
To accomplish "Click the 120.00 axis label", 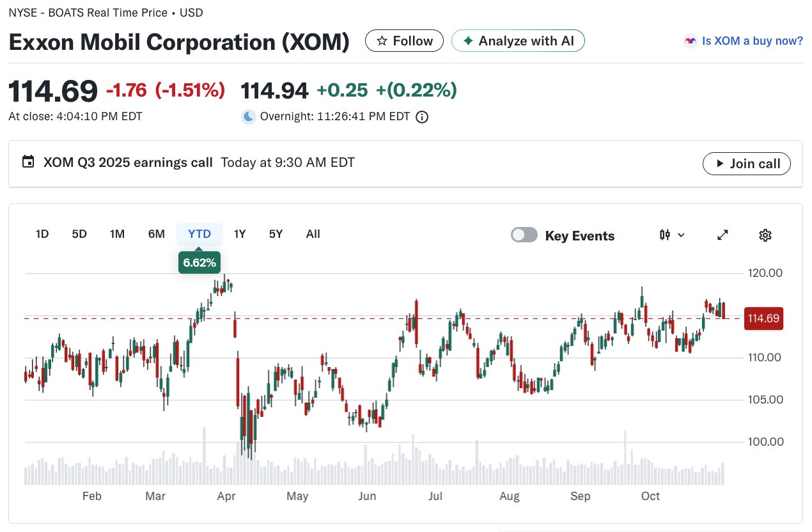I will pyautogui.click(x=765, y=273).
